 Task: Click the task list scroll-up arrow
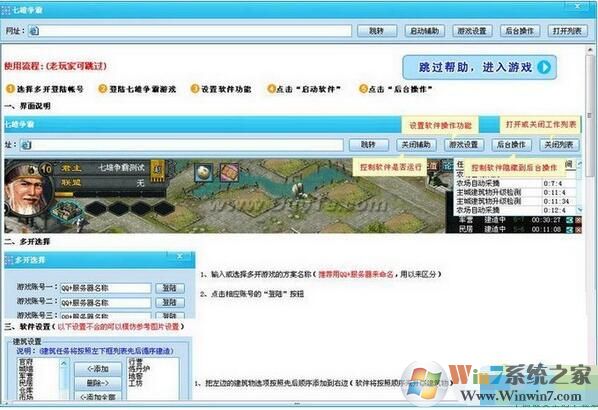point(580,164)
